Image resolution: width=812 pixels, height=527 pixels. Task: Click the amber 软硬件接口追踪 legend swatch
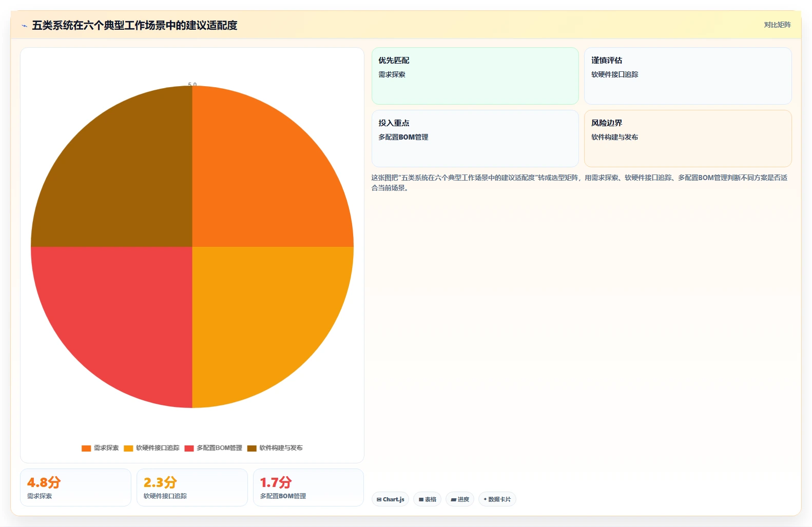click(x=128, y=448)
